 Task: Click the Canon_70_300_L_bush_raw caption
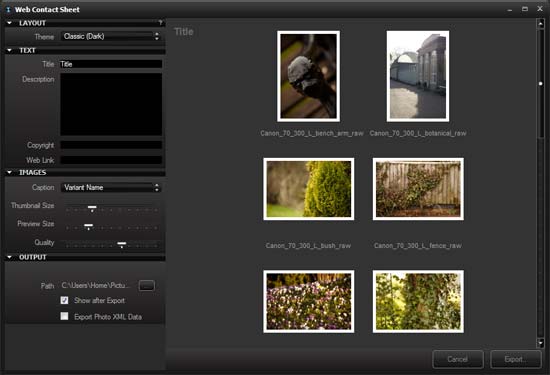tap(308, 246)
